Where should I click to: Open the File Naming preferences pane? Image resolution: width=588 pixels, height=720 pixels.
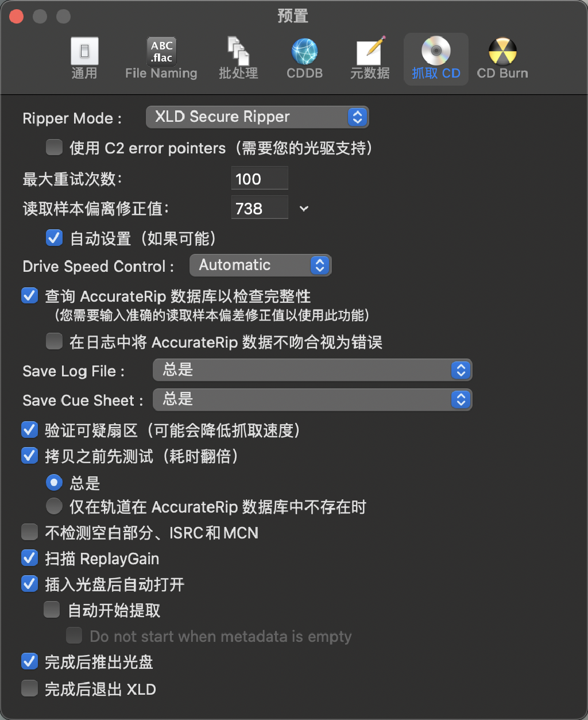click(x=161, y=57)
